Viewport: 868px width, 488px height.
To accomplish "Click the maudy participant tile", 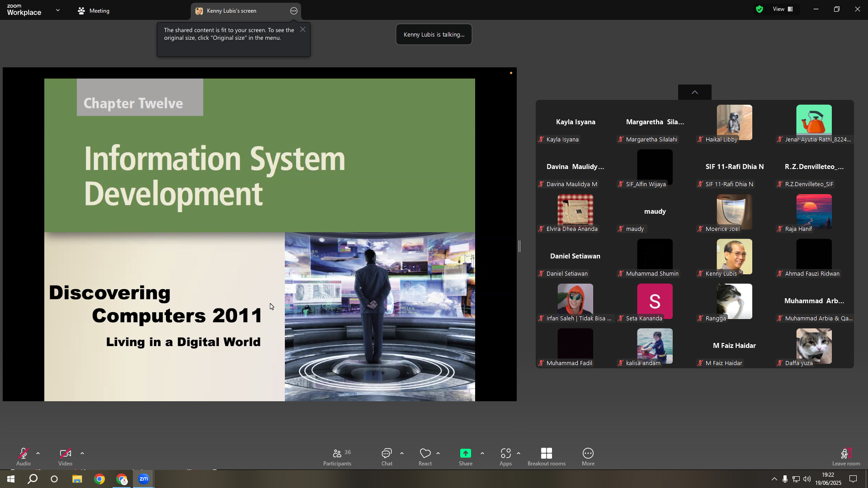I will point(655,212).
